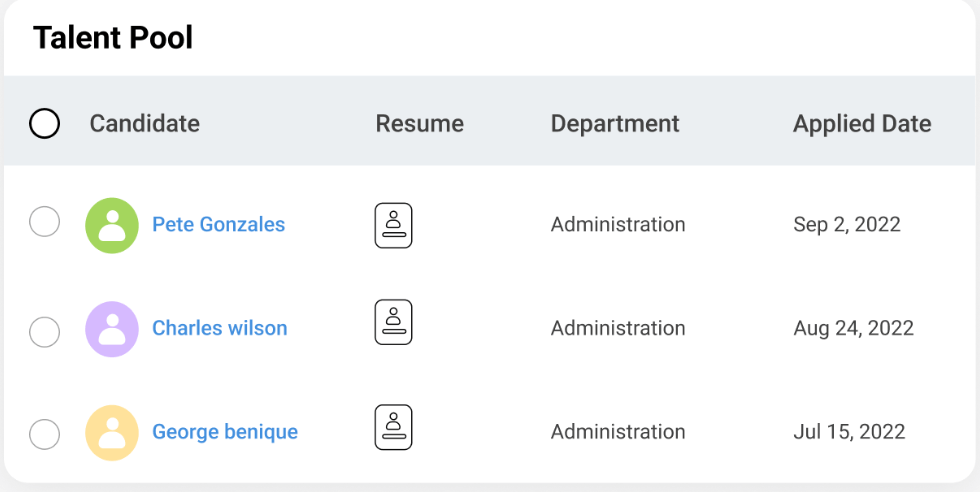Screen dimensions: 980x492
Task: Click Charles wilson purple avatar
Action: point(112,329)
